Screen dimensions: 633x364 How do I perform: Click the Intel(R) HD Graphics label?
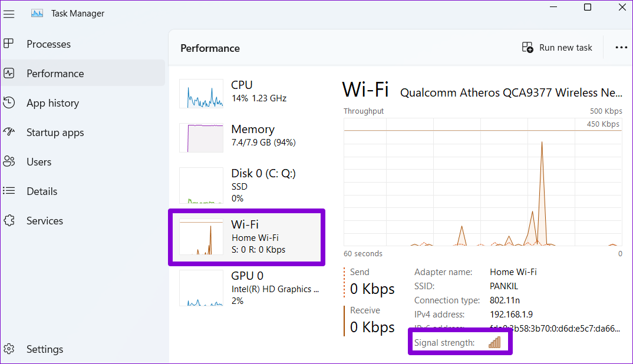click(275, 289)
